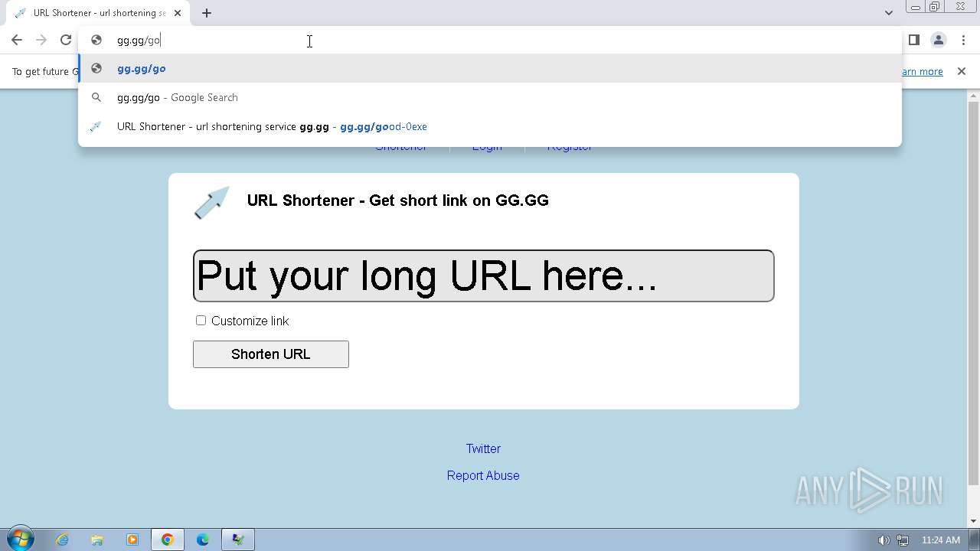
Task: Reload the current page
Action: (66, 40)
